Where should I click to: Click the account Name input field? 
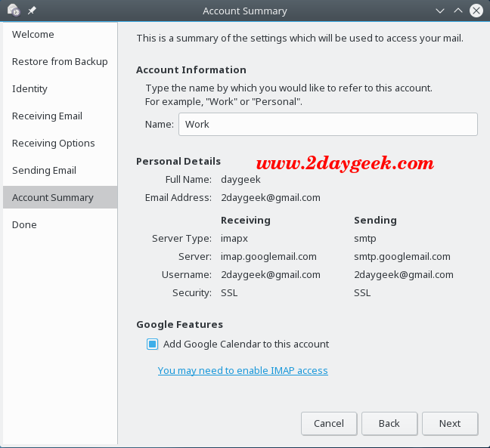(x=328, y=124)
